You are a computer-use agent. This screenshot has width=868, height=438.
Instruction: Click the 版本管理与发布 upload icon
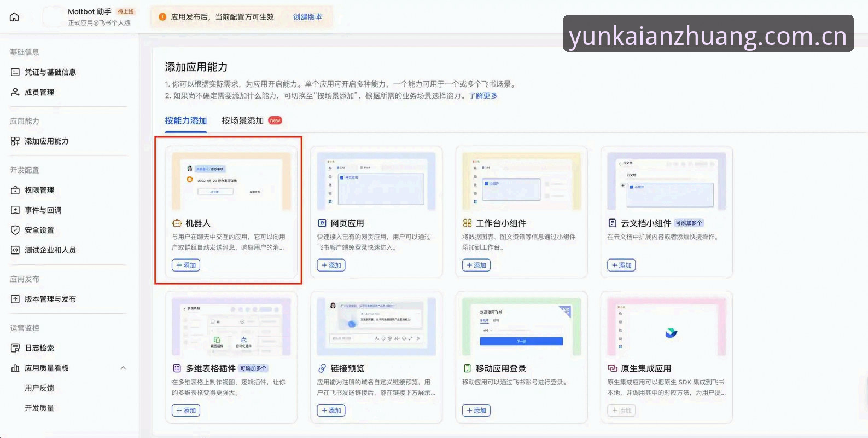pyautogui.click(x=15, y=299)
